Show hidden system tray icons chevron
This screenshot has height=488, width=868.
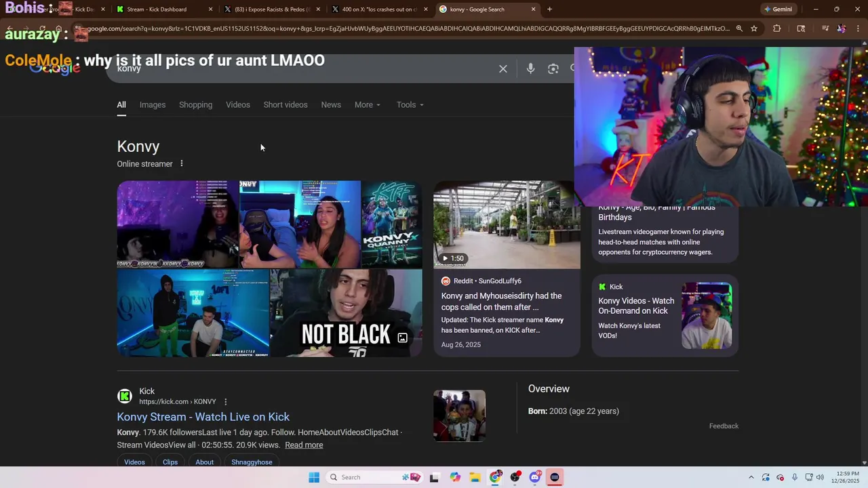pyautogui.click(x=751, y=477)
